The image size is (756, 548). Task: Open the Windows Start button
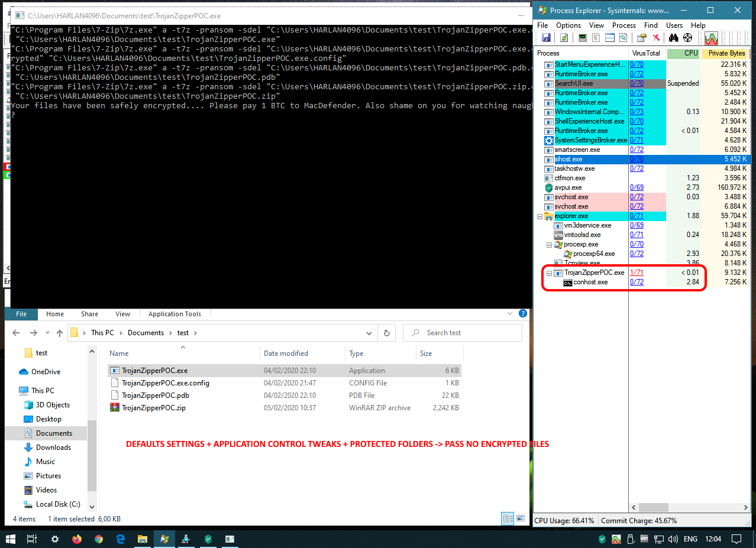(11, 539)
